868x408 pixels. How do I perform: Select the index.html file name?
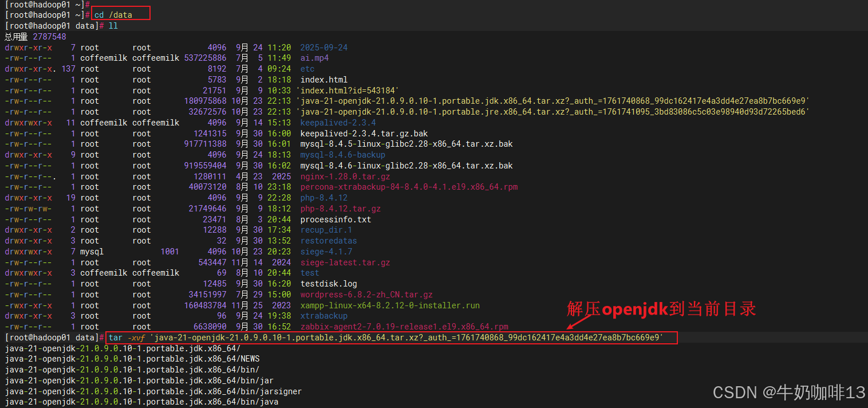coord(324,80)
